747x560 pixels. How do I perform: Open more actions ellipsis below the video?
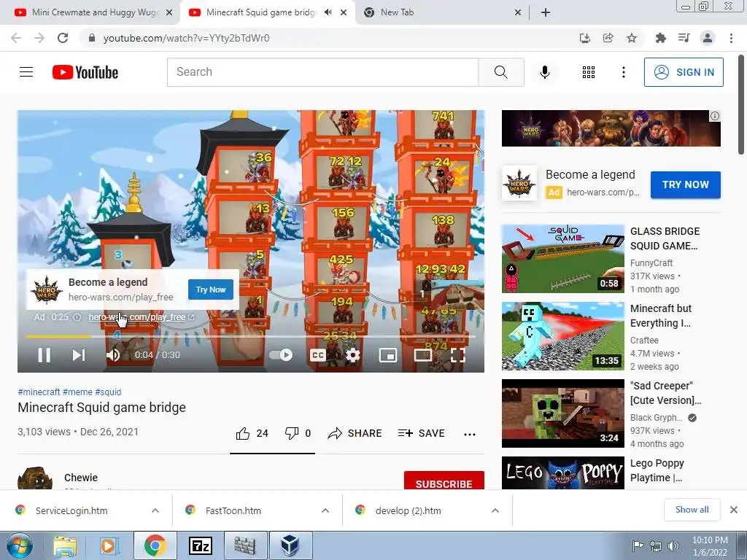tap(470, 434)
